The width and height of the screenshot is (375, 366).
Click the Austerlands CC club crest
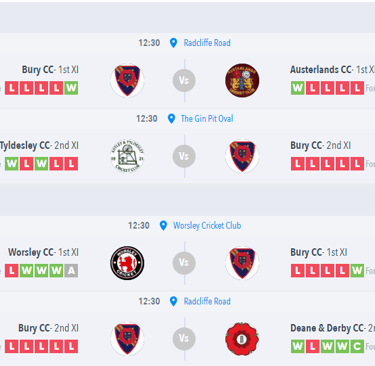click(242, 80)
